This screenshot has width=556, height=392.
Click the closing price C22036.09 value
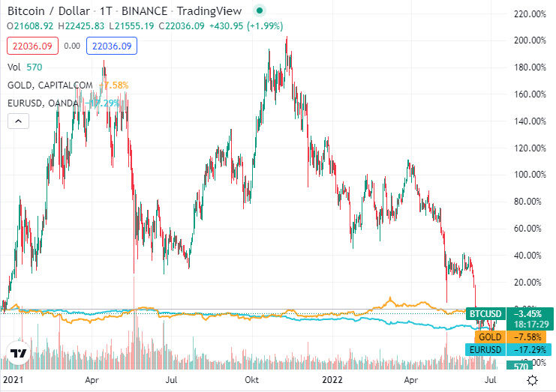pos(182,26)
